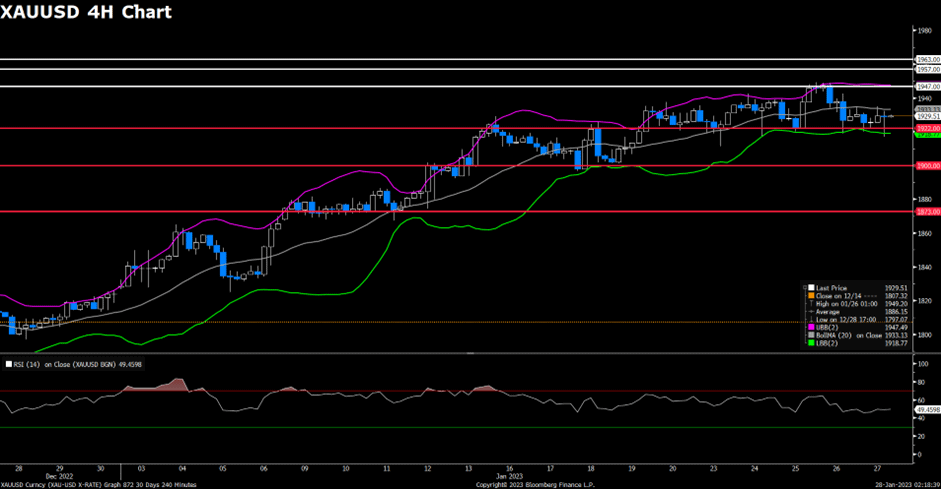941x489 pixels.
Task: Select the red 1900.00 support label
Action: tap(928, 166)
